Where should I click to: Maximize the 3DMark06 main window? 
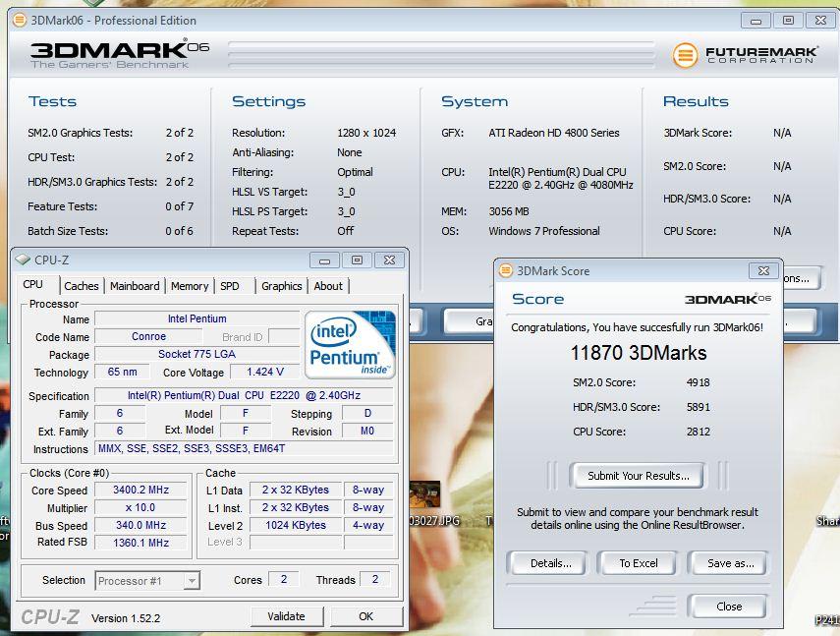pos(788,21)
